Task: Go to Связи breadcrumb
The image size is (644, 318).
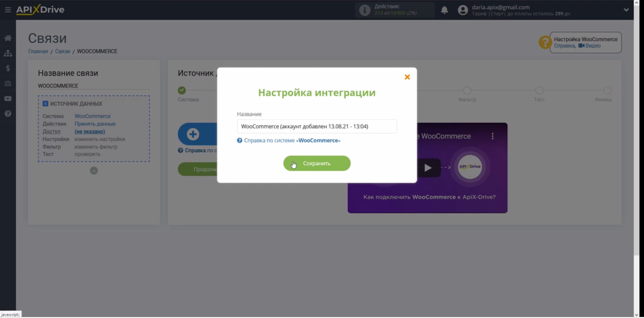Action: [x=62, y=51]
